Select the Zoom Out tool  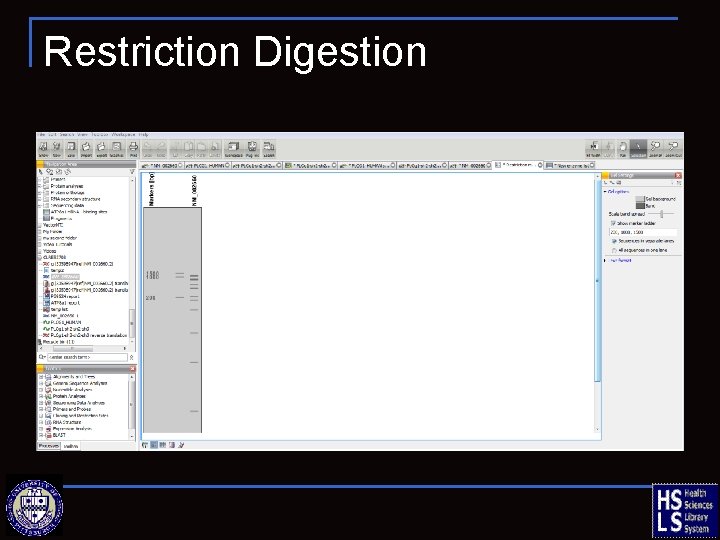click(x=673, y=149)
